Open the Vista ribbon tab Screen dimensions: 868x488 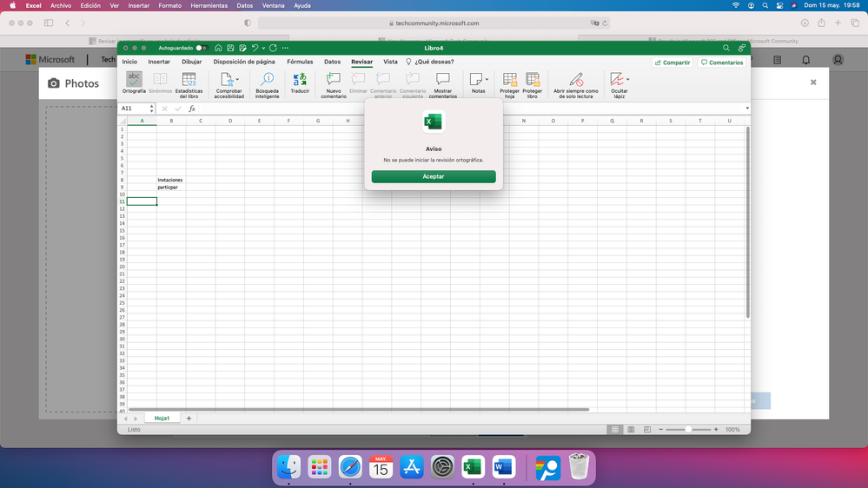click(x=390, y=62)
